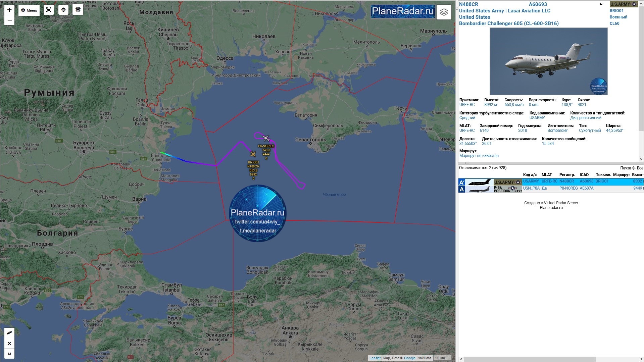The image size is (644, 362).
Task: Toggle the M units button
Action: coord(9,354)
